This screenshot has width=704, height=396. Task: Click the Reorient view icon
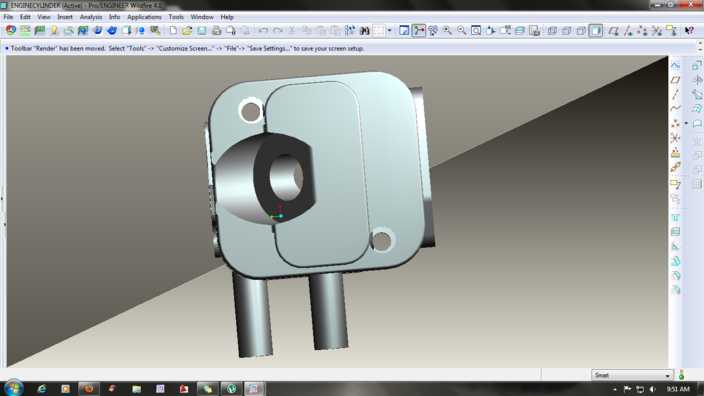(x=491, y=31)
